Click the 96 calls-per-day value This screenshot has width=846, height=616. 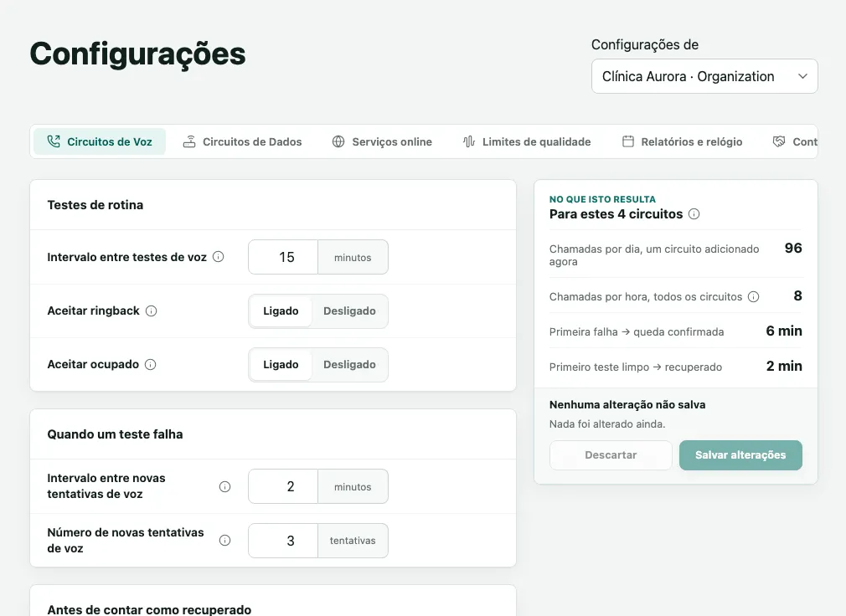(793, 248)
